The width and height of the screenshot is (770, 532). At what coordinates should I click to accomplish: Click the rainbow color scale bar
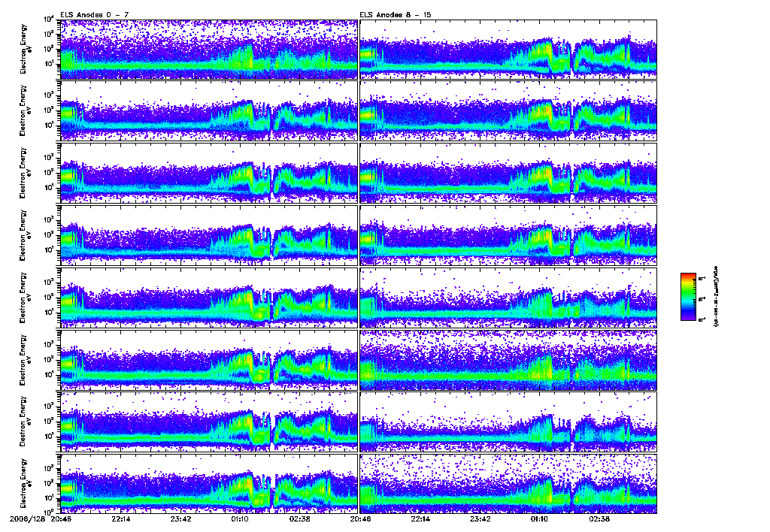[x=688, y=297]
